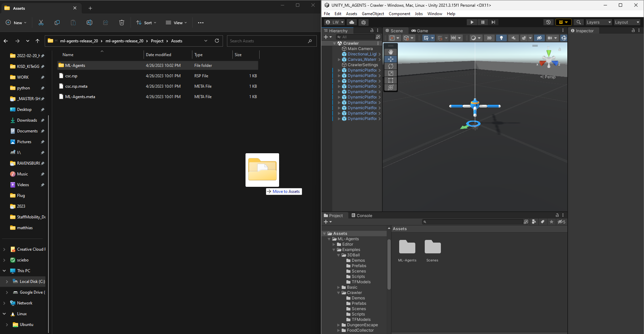Collapse the Crawler scene in Hierarchy
Image resolution: width=644 pixels, height=334 pixels.
tap(334, 43)
